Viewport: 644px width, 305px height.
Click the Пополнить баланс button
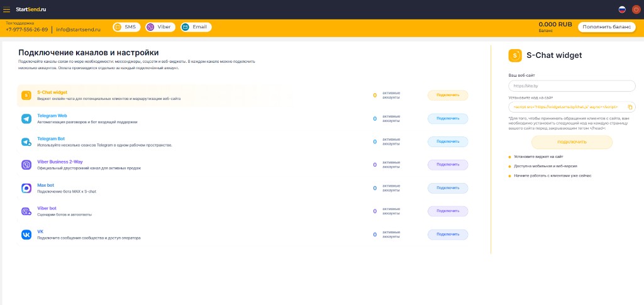(x=606, y=27)
